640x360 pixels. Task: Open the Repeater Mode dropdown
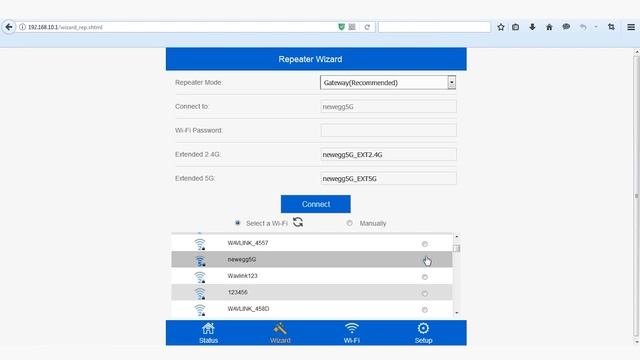pos(388,82)
